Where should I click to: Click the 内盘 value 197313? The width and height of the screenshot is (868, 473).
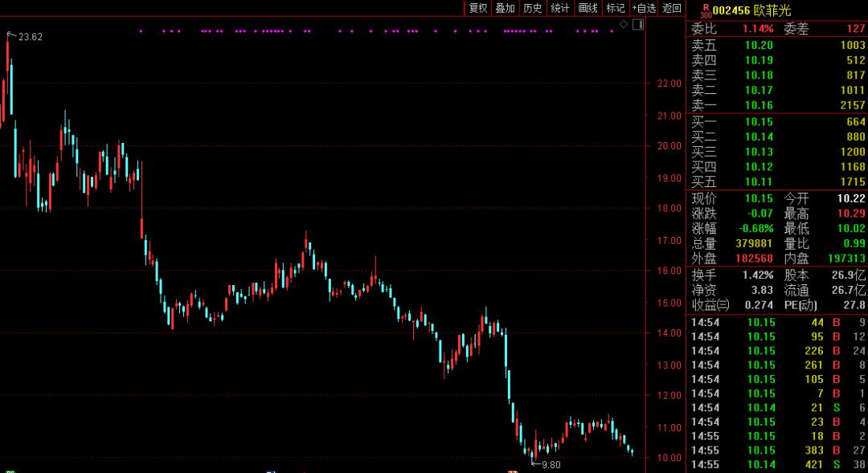[847, 259]
